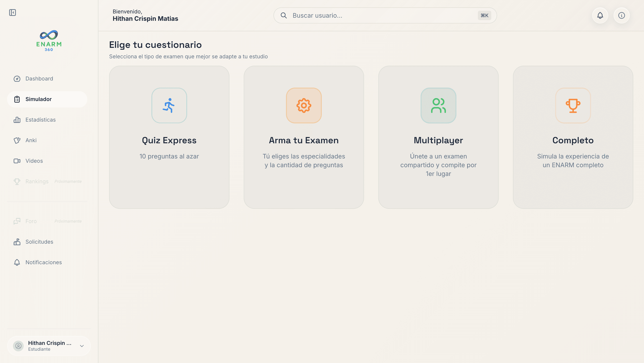The image size is (644, 363).
Task: Navigate to Videos
Action: [x=47, y=161]
